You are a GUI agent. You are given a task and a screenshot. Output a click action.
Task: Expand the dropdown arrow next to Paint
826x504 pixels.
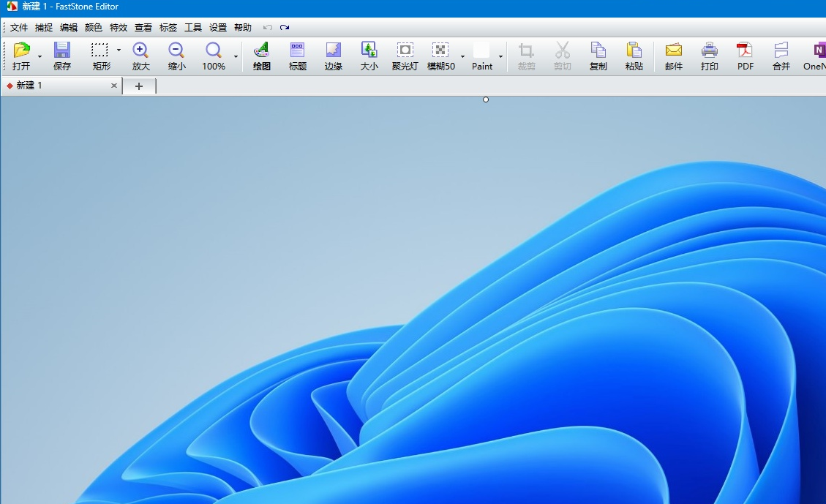point(500,56)
